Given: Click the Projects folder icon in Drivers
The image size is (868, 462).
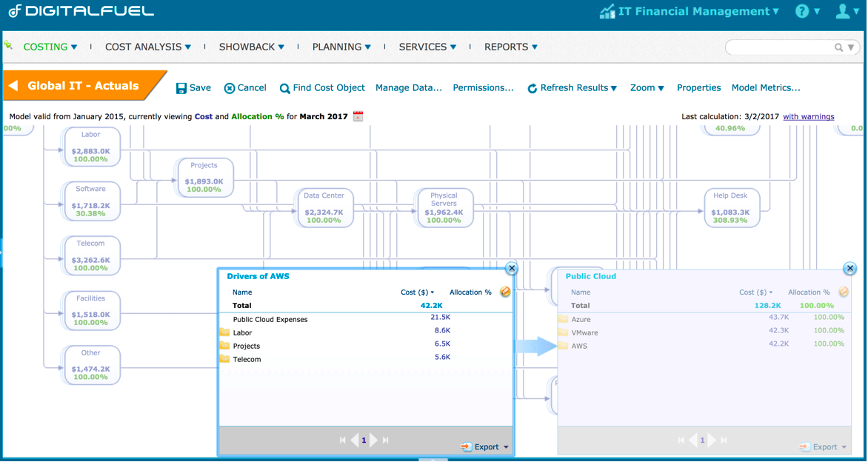Looking at the screenshot, I should pos(224,345).
